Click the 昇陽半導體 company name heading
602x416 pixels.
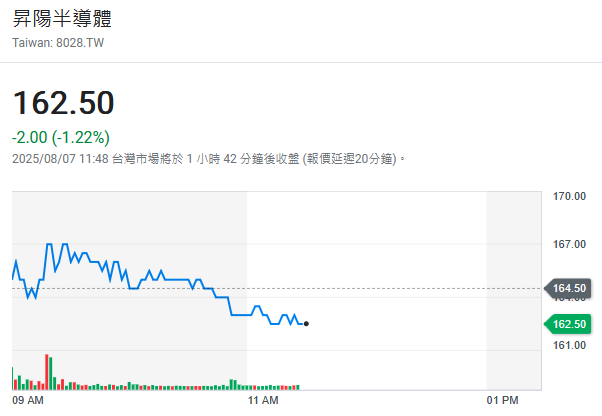pos(62,18)
